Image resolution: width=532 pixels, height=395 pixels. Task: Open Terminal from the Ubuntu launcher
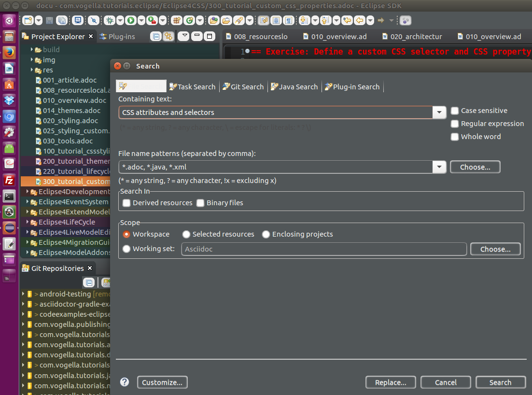(x=9, y=196)
